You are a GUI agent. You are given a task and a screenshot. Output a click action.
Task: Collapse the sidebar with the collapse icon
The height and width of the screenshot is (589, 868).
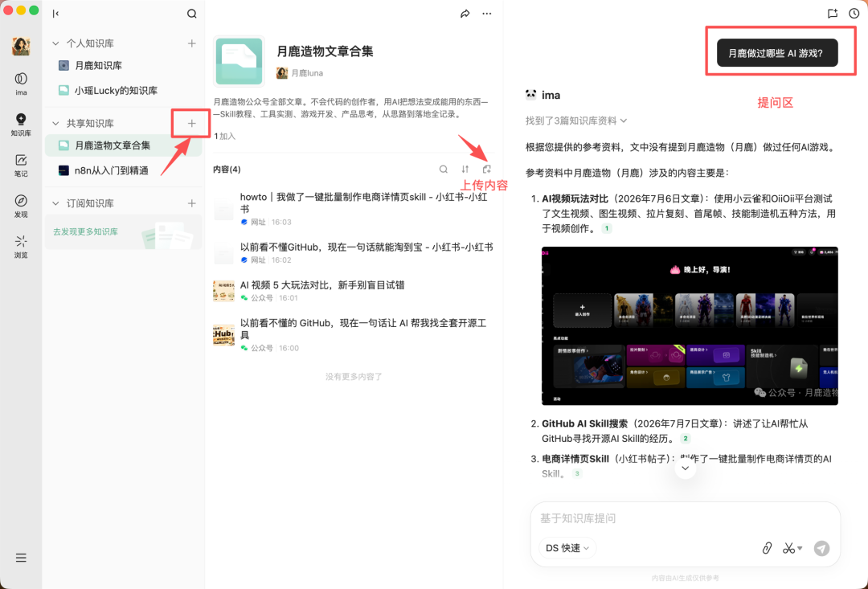pyautogui.click(x=55, y=14)
